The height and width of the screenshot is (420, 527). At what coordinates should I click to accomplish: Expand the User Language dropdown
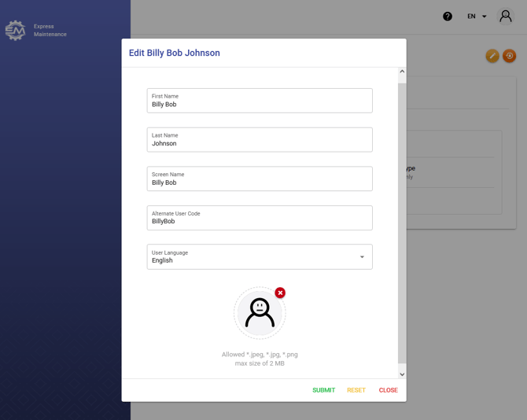(260, 257)
